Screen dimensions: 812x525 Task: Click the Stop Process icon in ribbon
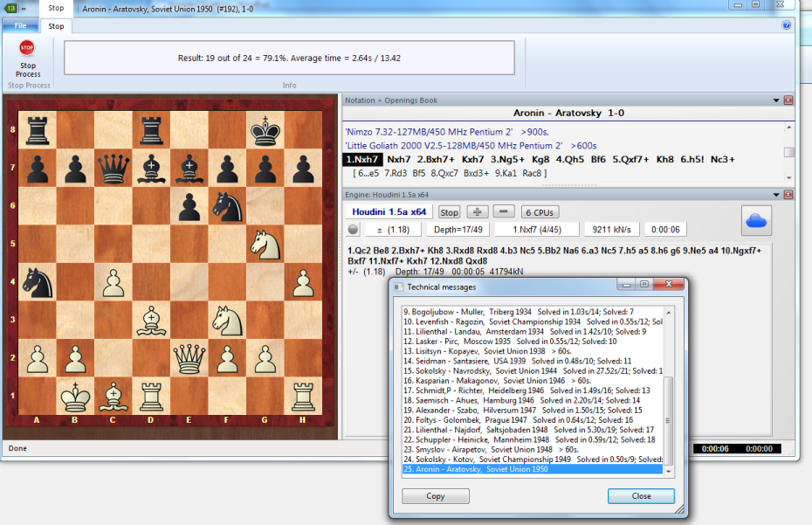pos(27,48)
